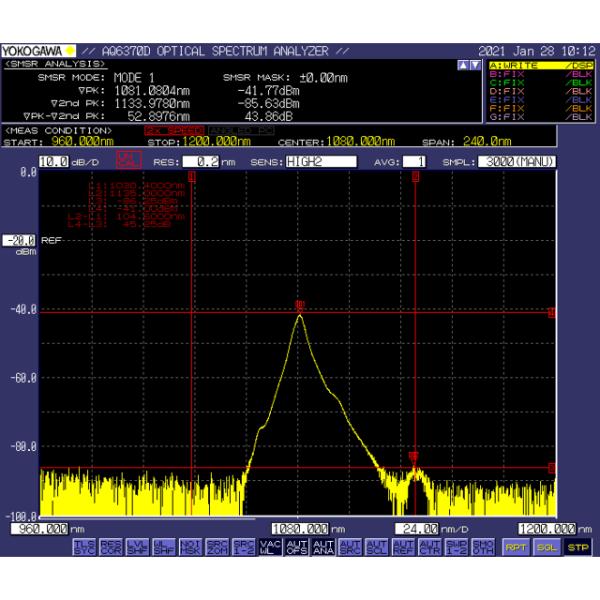
Task: Toggle the SGL single sweep mode
Action: click(547, 547)
